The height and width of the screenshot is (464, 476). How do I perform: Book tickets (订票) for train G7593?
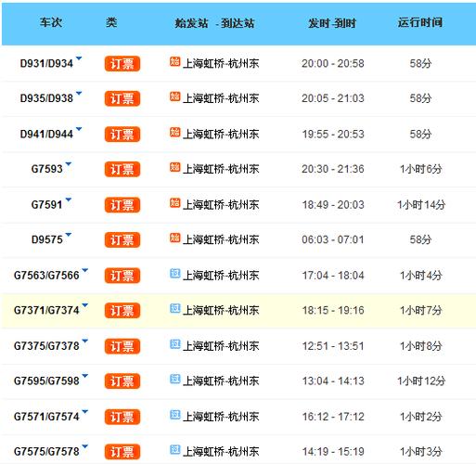click(x=122, y=169)
